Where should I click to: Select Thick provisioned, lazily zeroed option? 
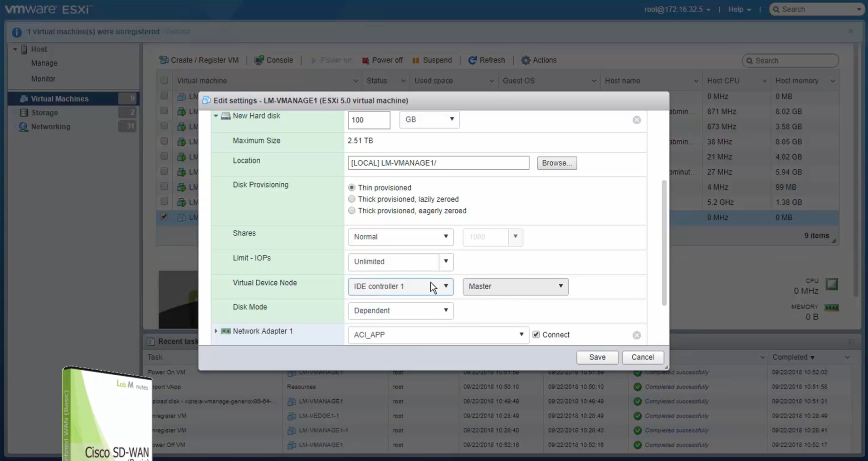click(351, 199)
